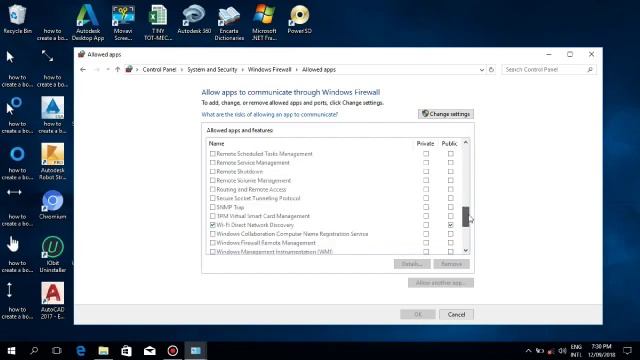Expand the address bar history dropdown
640x360 pixels.
point(482,70)
